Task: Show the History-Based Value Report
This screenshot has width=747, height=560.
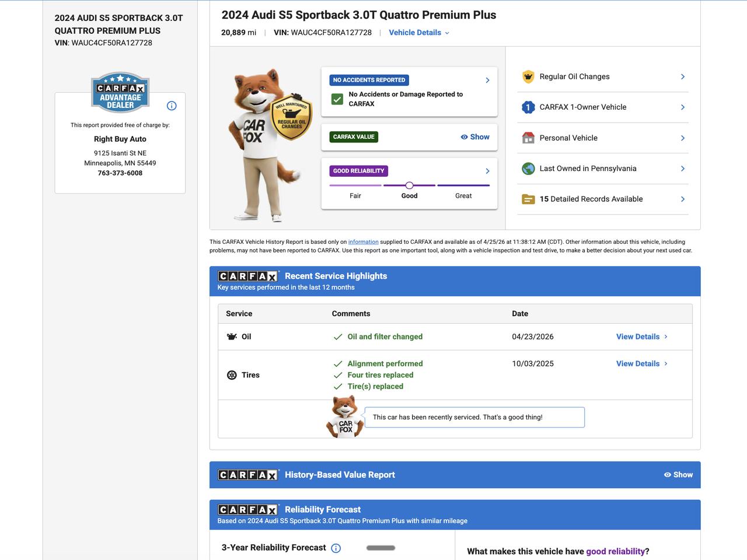Action: [x=678, y=475]
